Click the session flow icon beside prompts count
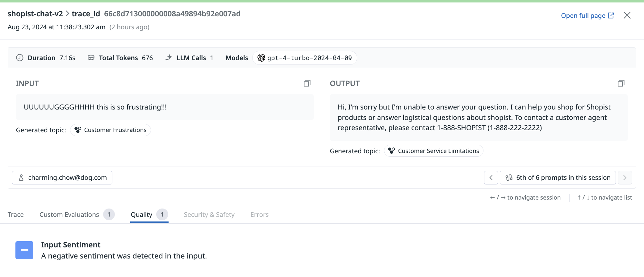Screen dimensions: 644x277 (509, 178)
